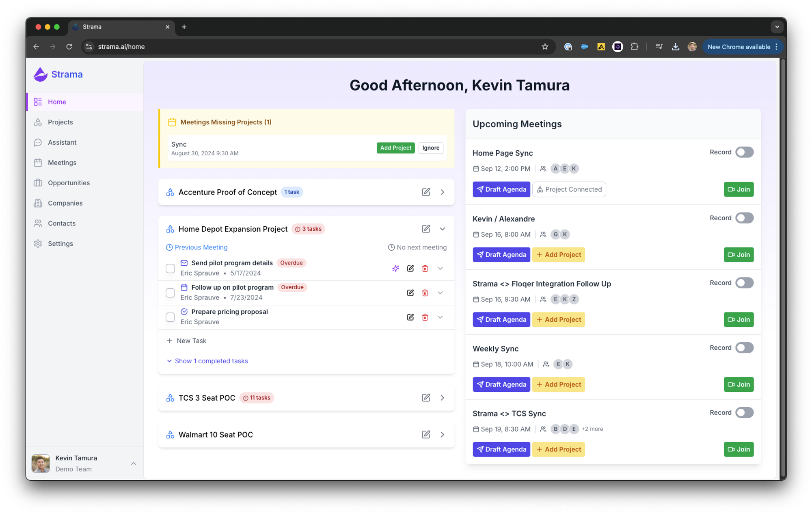Bookmark this page with the star icon
The height and width of the screenshot is (514, 812).
pyautogui.click(x=545, y=47)
